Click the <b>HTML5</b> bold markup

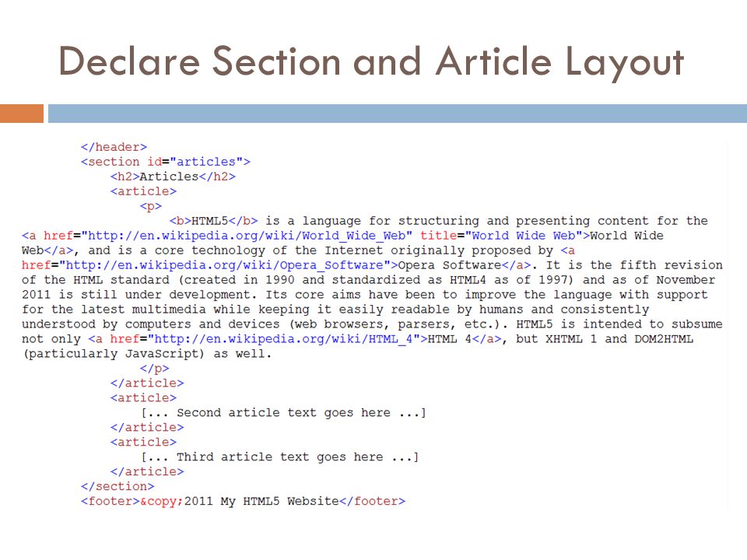(x=214, y=221)
